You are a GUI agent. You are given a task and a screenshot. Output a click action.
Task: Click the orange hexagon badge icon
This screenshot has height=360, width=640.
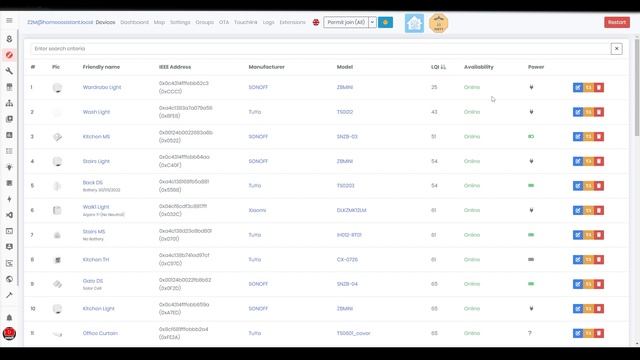[439, 23]
